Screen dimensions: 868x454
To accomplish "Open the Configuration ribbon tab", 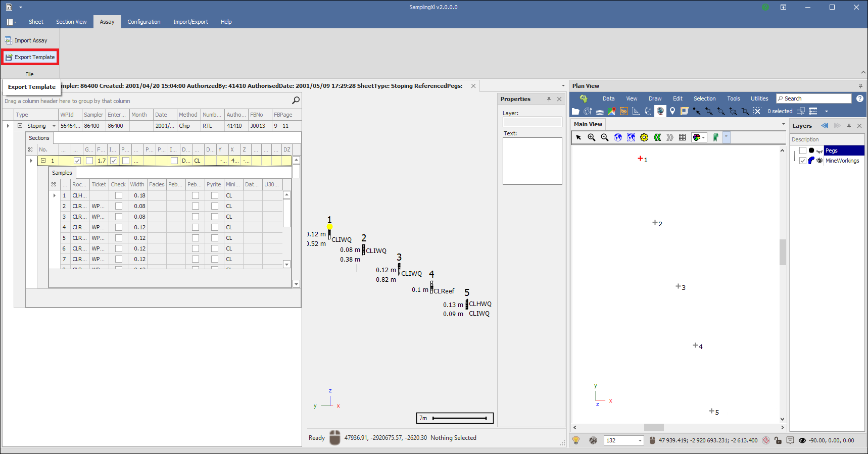I will [x=143, y=22].
